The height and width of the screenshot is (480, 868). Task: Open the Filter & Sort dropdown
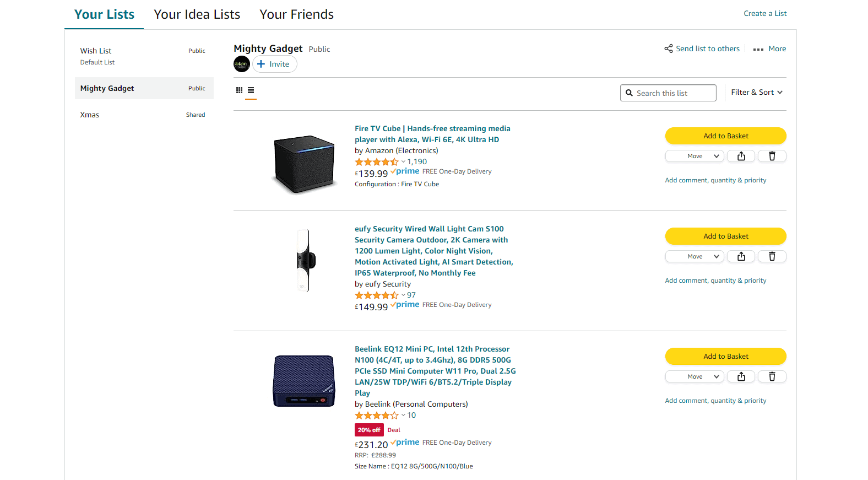point(757,92)
